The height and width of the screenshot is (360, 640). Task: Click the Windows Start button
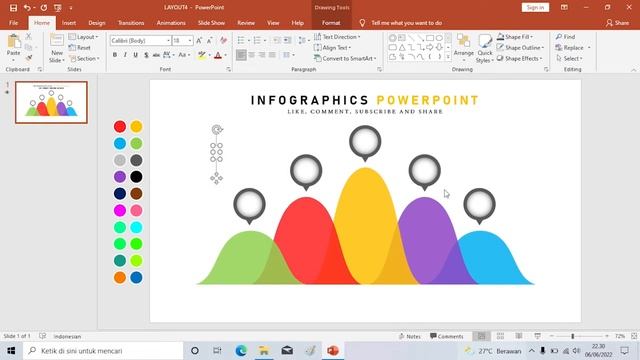pyautogui.click(x=11, y=351)
